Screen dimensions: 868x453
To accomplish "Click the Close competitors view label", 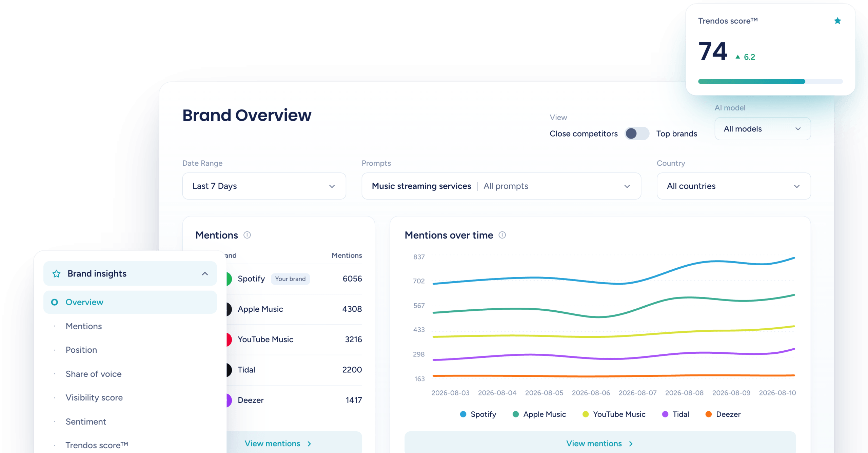I will (584, 134).
